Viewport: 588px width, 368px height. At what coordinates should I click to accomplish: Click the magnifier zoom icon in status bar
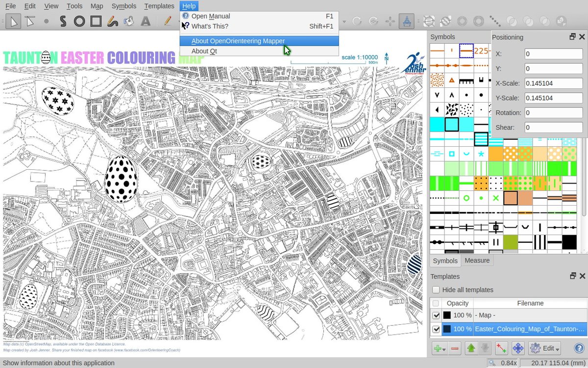pyautogui.click(x=491, y=363)
